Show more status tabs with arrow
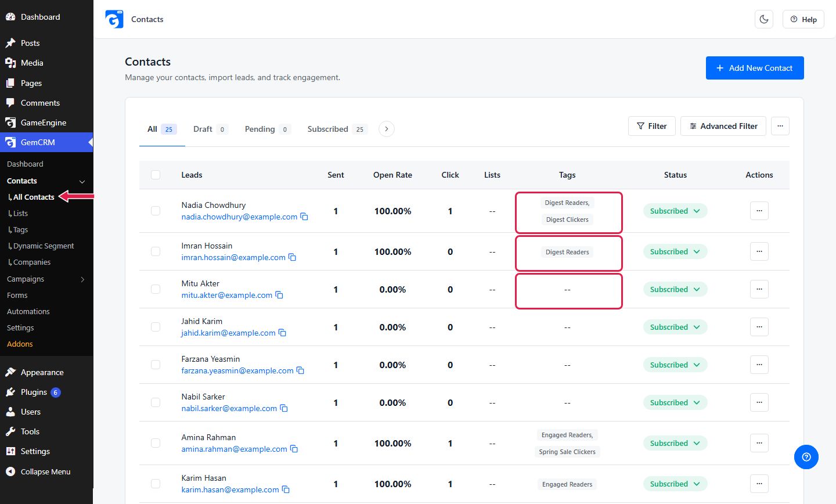The image size is (836, 504). (387, 129)
